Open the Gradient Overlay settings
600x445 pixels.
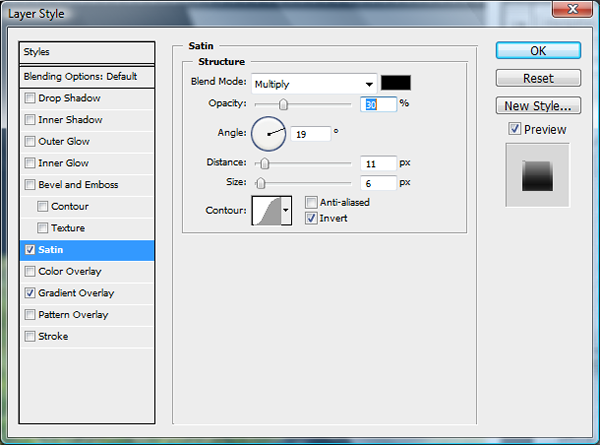pyautogui.click(x=76, y=293)
